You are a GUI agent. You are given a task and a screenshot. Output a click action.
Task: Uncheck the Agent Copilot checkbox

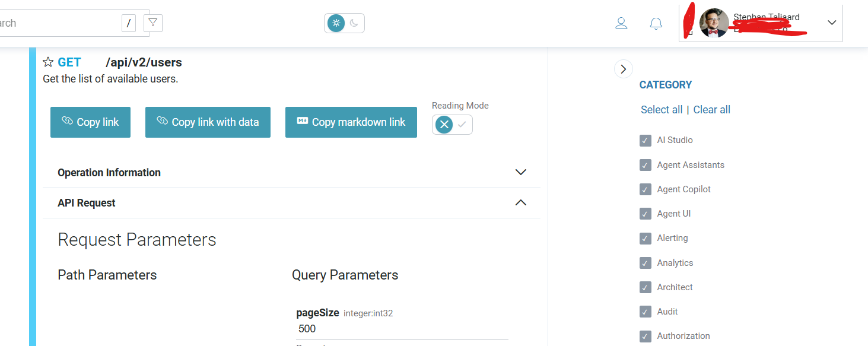[x=646, y=189]
